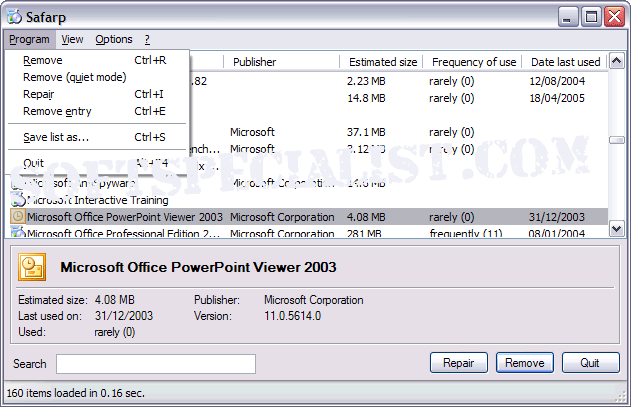Click the Repair button at the bottom
Screen dimensions: 631x407
459,363
